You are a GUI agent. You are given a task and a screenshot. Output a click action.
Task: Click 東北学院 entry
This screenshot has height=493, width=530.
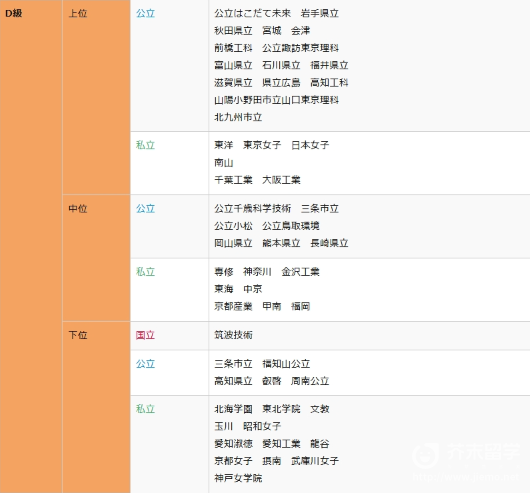pos(281,409)
